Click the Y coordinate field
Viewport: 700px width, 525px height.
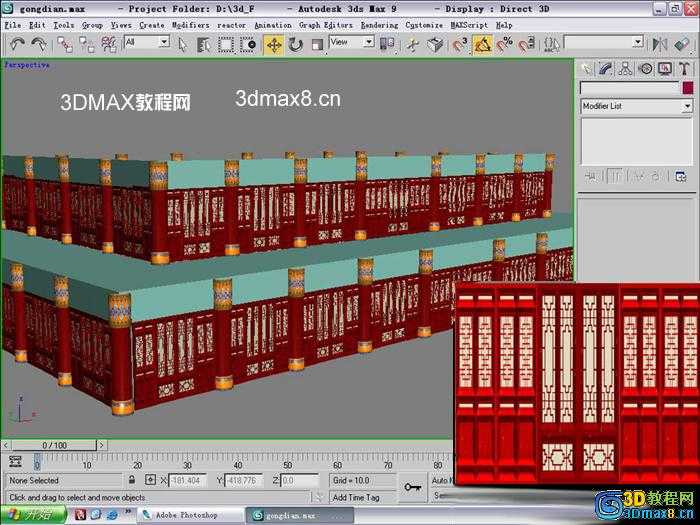(243, 480)
